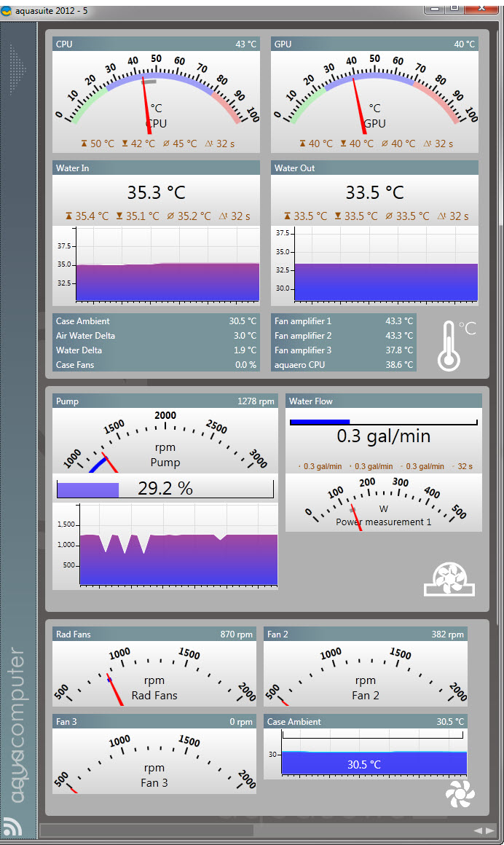Select the CPU temperature gauge header
This screenshot has width=504, height=845.
[x=156, y=44]
